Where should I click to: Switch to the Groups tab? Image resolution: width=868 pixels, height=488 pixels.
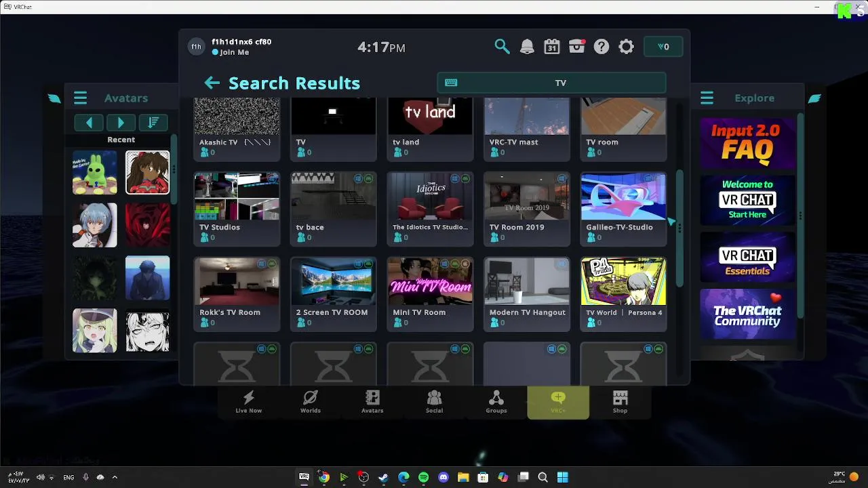click(496, 402)
